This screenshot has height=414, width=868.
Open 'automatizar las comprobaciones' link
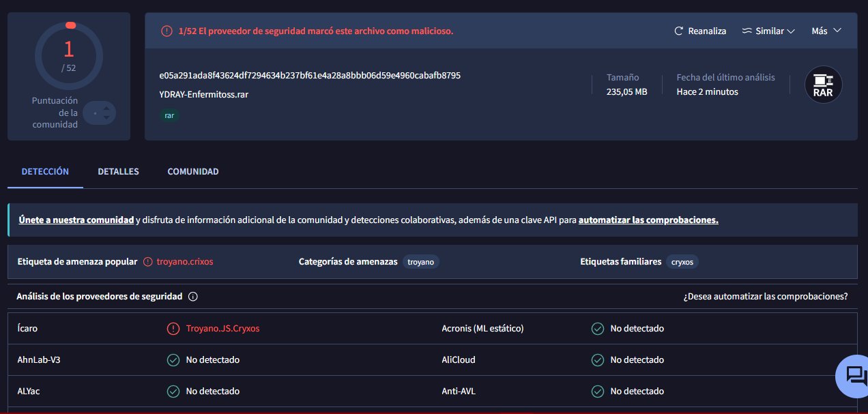[x=648, y=220]
